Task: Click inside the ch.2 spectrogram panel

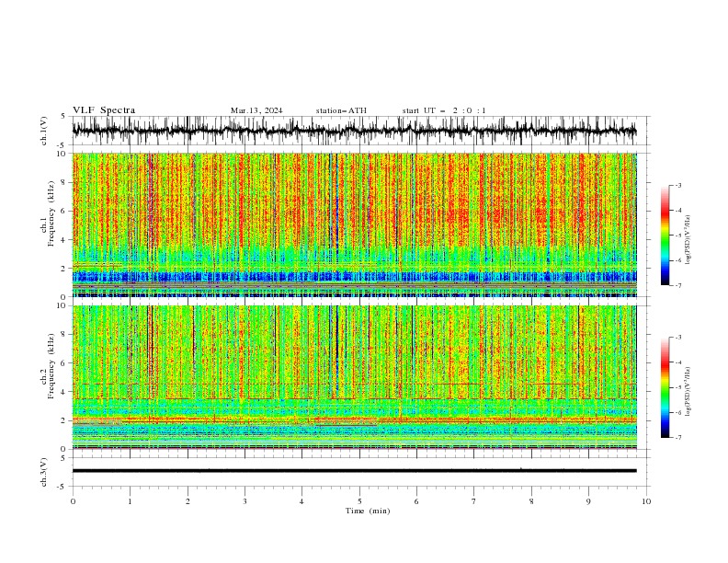Action: tap(354, 377)
